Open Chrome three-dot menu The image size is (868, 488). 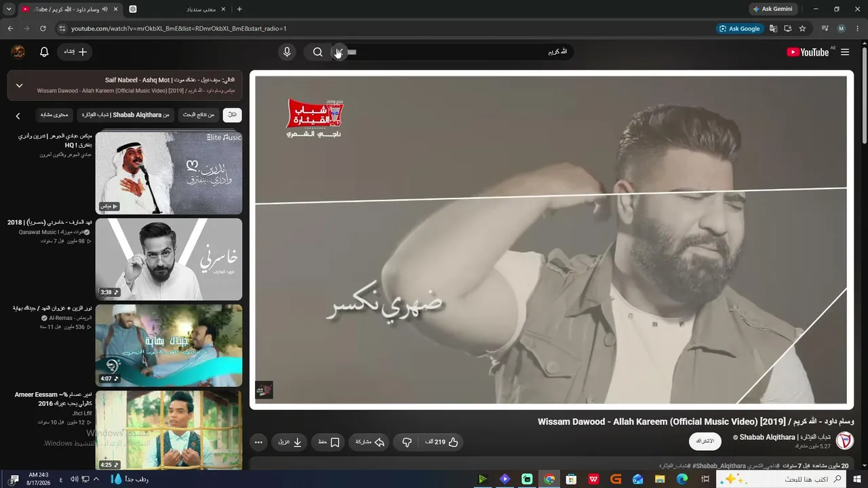pos(859,28)
